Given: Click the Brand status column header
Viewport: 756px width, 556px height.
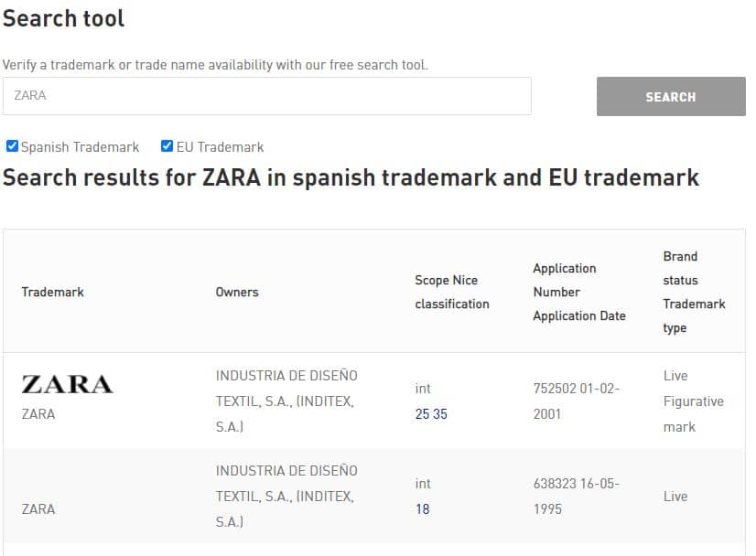Looking at the screenshot, I should (x=680, y=268).
